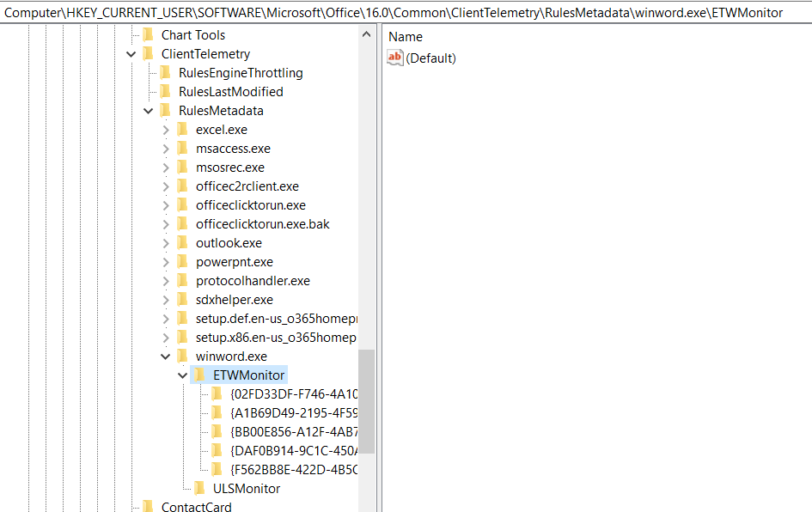Click the RulesLastModified folder icon
Screen dimensions: 812x512
[165, 92]
